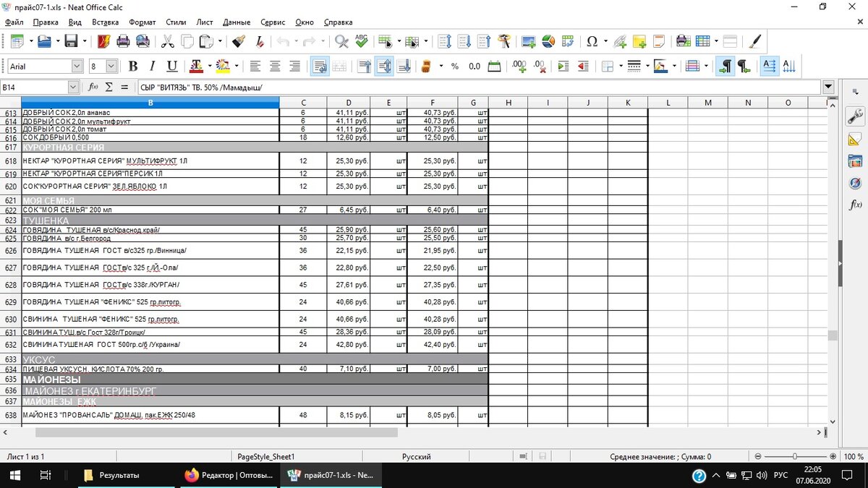Toggle Print Preview mode
This screenshot has width=868, height=488.
(143, 41)
